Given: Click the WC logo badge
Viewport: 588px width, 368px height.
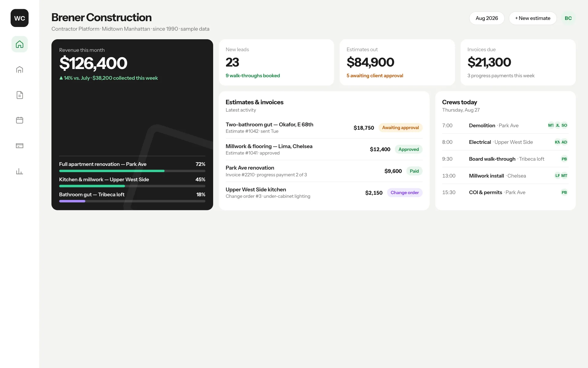Looking at the screenshot, I should coord(20,18).
